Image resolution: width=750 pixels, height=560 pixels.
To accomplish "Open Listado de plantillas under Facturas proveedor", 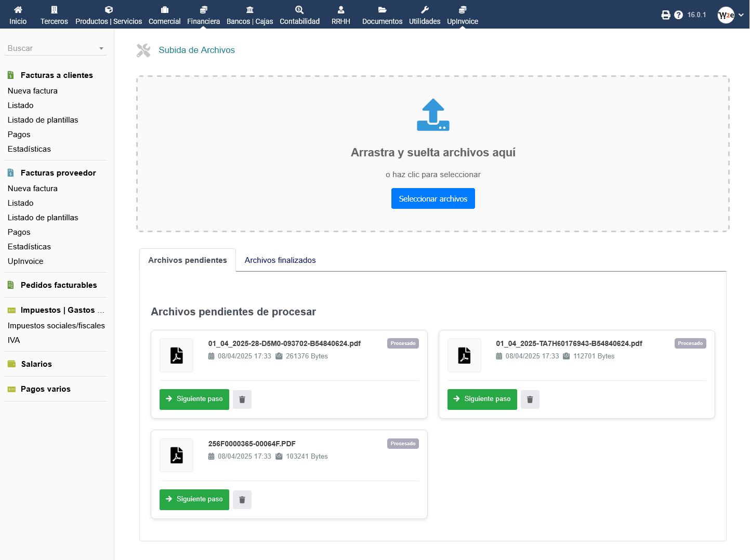I will click(43, 218).
